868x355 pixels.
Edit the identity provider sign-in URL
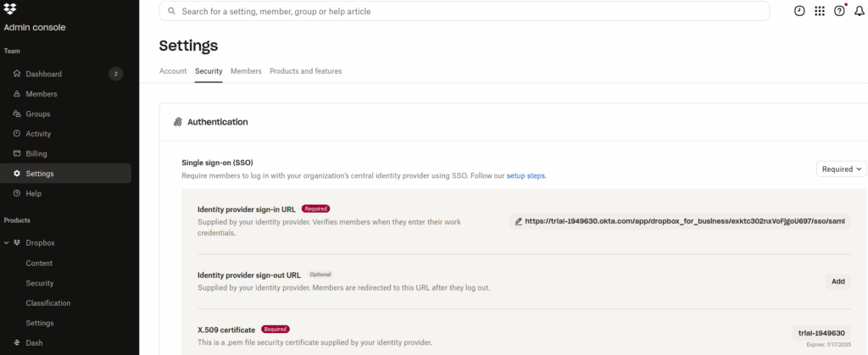pos(680,221)
